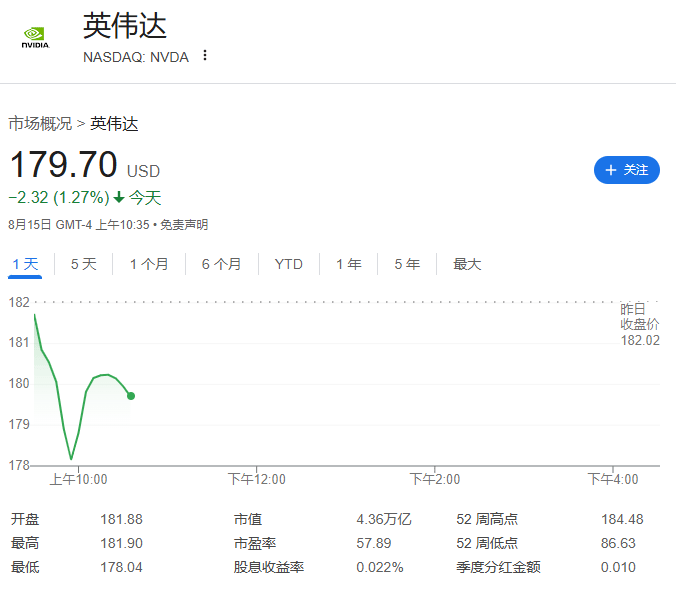The width and height of the screenshot is (676, 594).
Task: Switch to the 6 个月 chart tab
Action: (x=222, y=264)
